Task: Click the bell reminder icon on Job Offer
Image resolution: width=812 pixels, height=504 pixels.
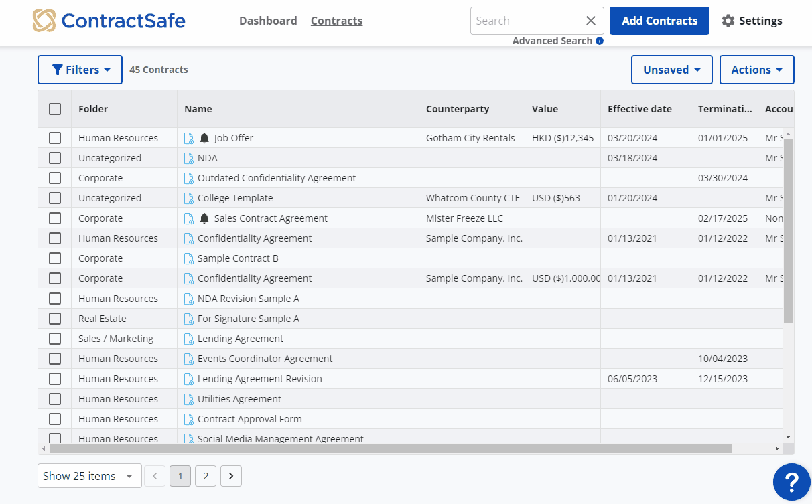Action: pos(204,138)
